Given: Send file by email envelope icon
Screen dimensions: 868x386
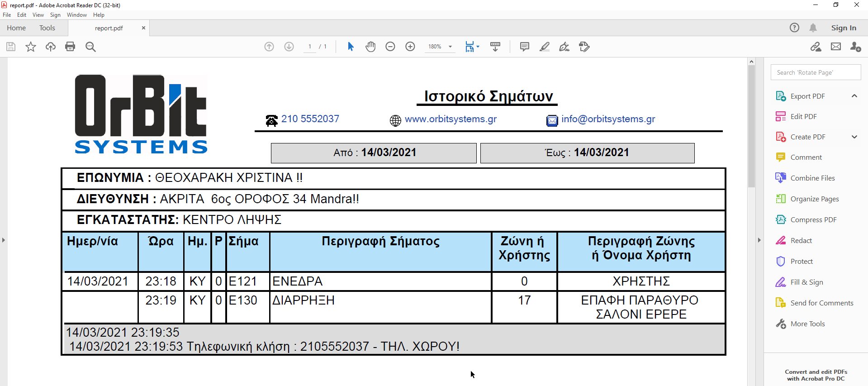Looking at the screenshot, I should point(836,47).
